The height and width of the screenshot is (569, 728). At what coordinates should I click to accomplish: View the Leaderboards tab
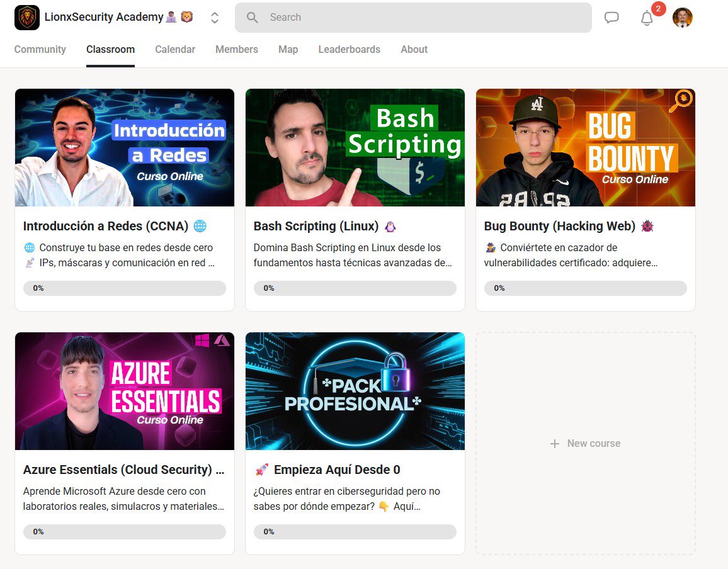pos(349,49)
